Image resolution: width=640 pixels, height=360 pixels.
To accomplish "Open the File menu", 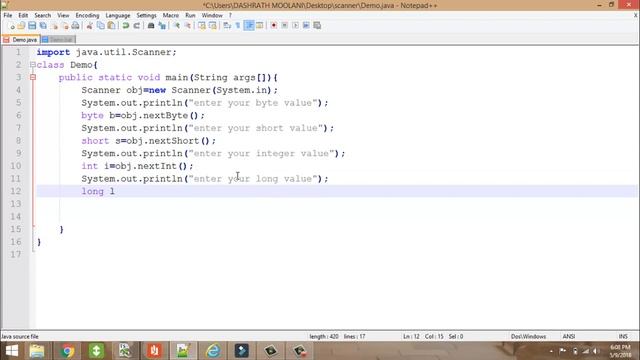I will point(8,15).
